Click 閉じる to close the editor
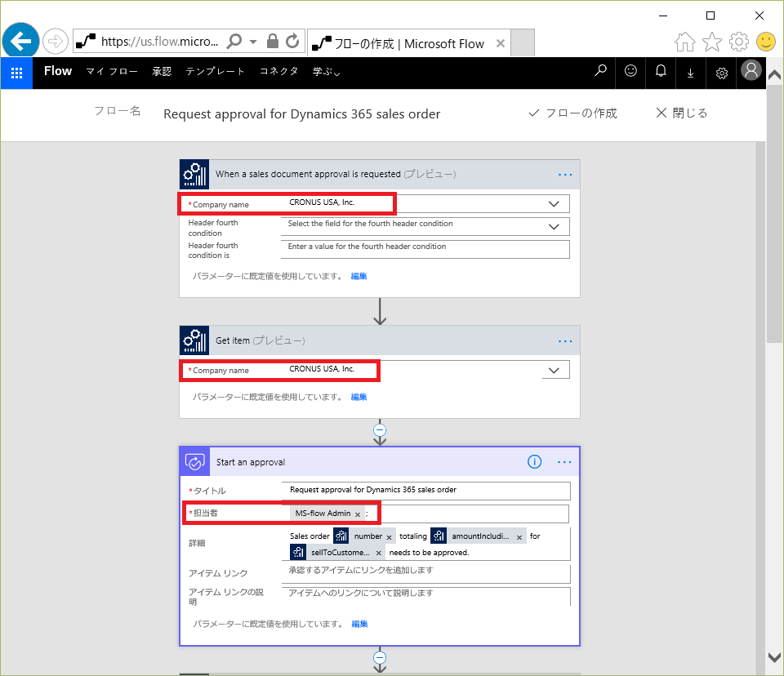 (x=682, y=113)
